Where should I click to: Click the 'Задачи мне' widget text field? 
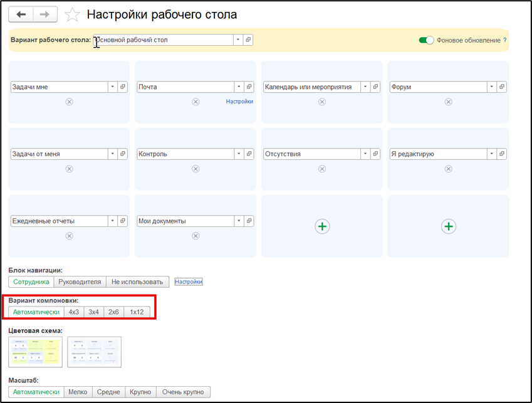[60, 87]
